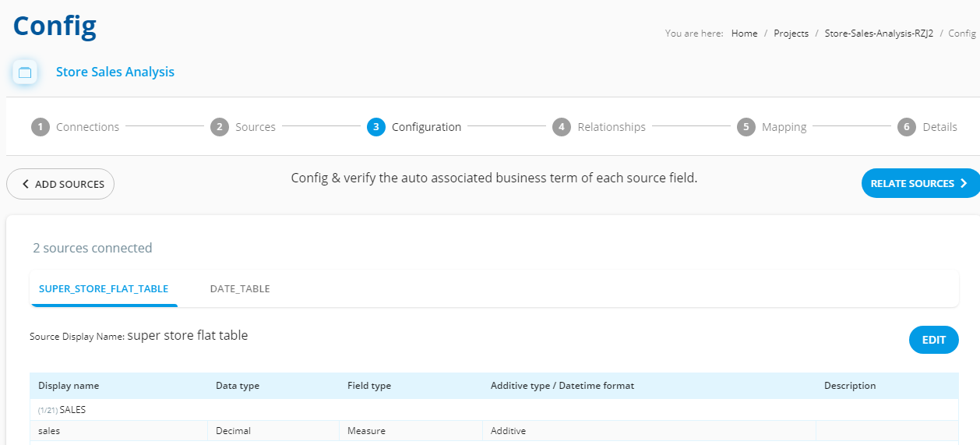Click step 1 Connections circle icon
This screenshot has width=980, height=445.
[x=41, y=127]
